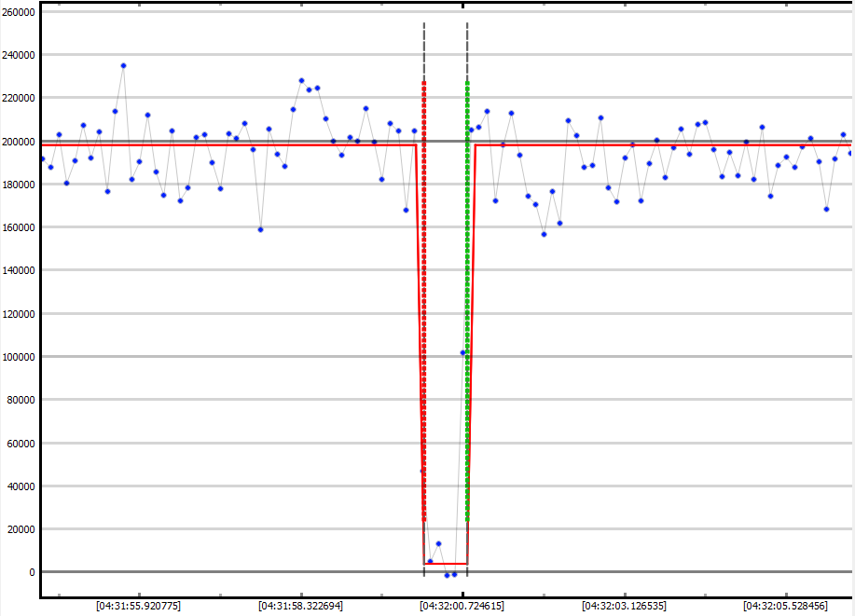Viewport: 855px width, 616px height.
Task: Select the blue data point near 159000 on the left
Action: (x=260, y=229)
